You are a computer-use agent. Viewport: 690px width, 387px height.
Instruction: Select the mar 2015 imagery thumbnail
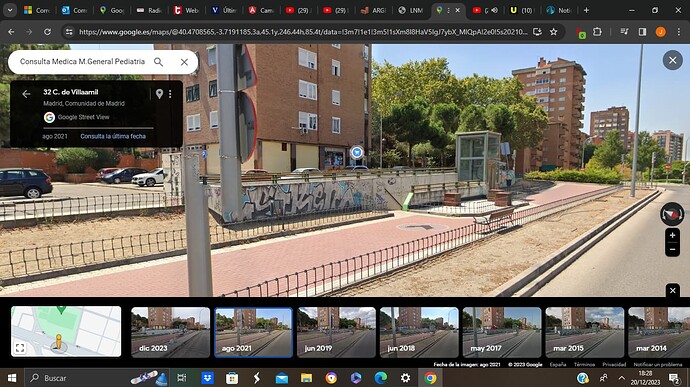pyautogui.click(x=584, y=332)
